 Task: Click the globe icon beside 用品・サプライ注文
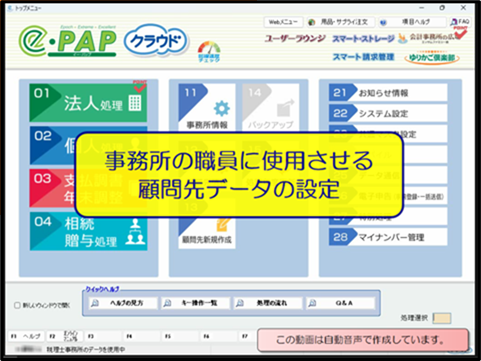(x=312, y=22)
